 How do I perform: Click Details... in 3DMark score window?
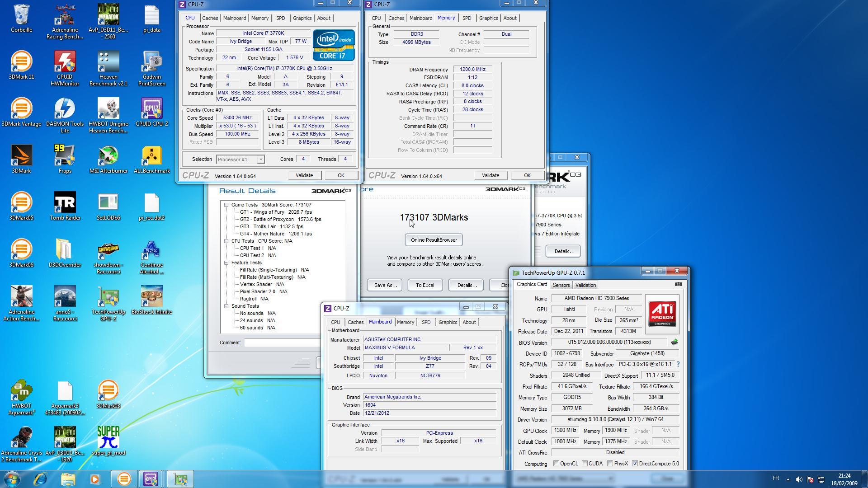467,285
